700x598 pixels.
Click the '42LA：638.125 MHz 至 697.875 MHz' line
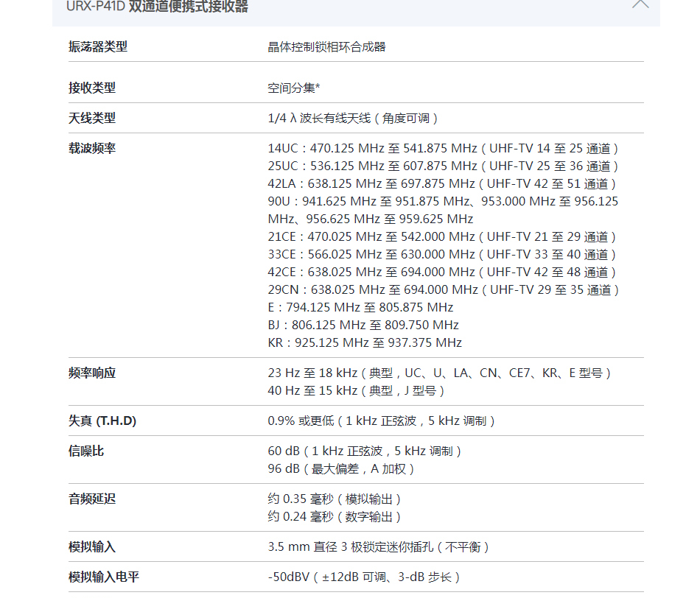click(443, 184)
